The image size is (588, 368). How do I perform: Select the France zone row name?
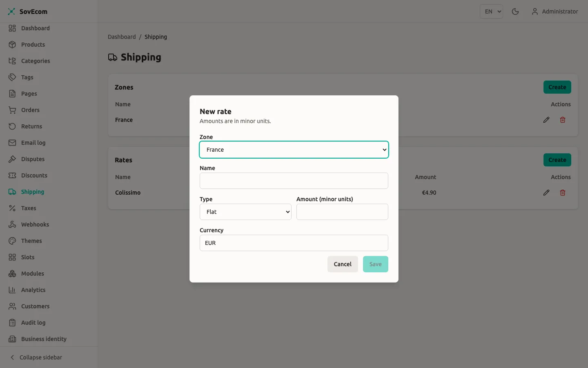point(124,120)
